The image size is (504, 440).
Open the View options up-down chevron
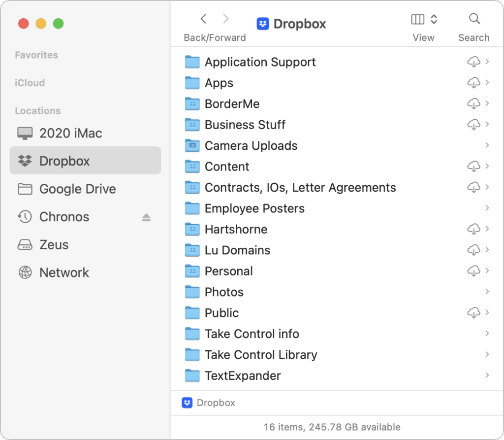(434, 19)
